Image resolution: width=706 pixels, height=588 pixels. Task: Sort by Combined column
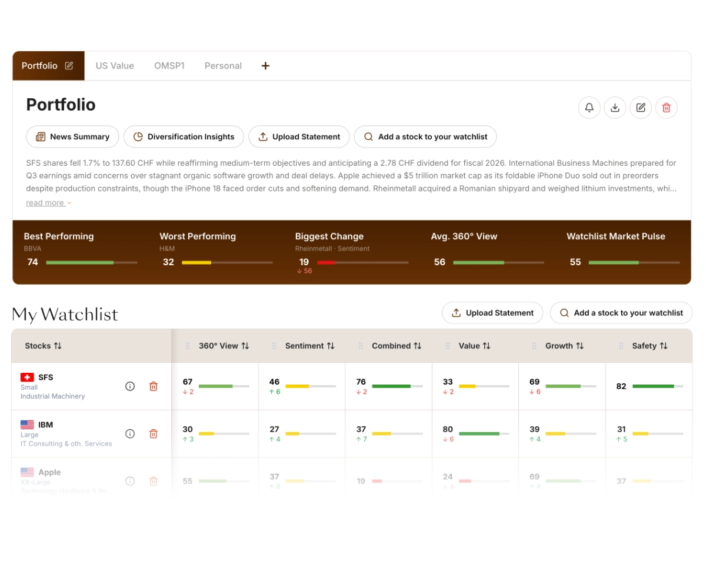[418, 346]
